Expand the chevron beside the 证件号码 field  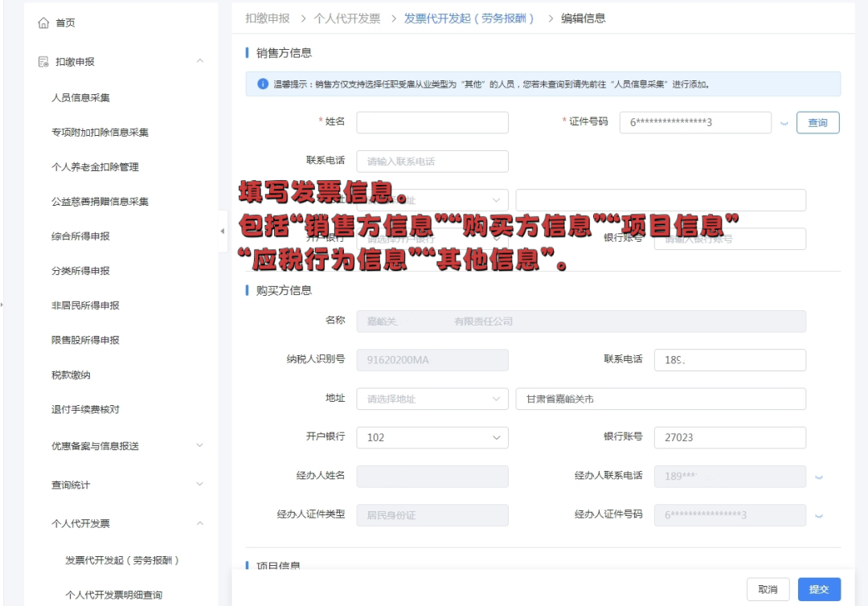point(784,122)
